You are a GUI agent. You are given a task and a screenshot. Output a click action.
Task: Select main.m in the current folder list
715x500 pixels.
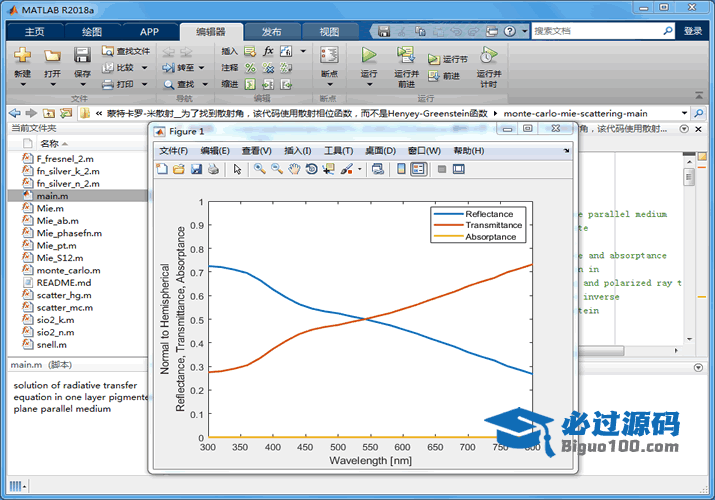(x=78, y=196)
